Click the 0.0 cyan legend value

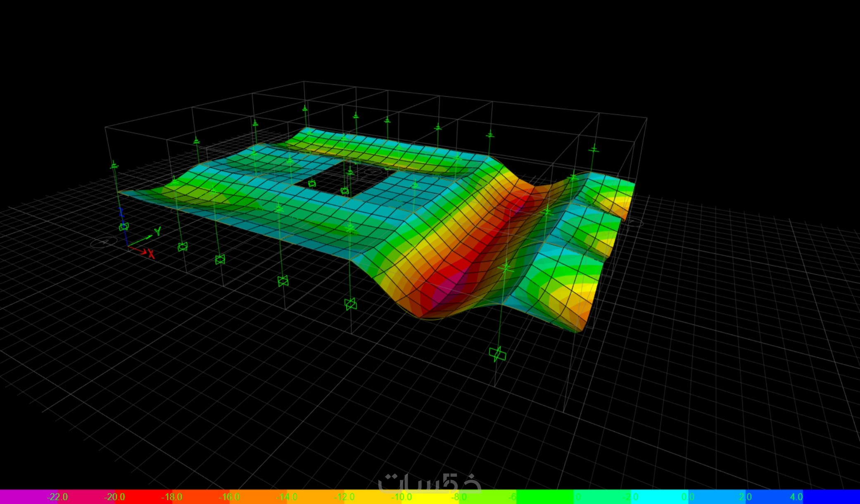coord(688,497)
